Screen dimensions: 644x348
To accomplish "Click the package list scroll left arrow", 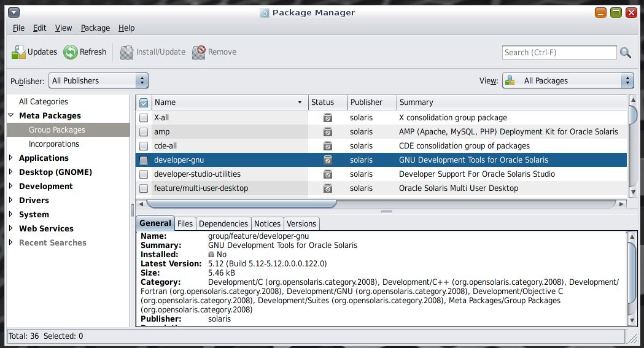I will [x=141, y=204].
